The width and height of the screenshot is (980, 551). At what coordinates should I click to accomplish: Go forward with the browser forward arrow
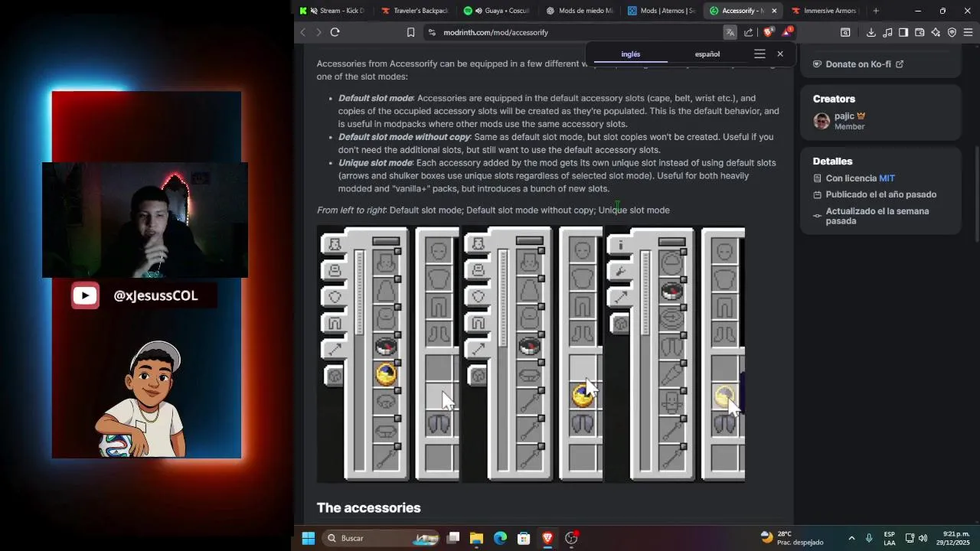[318, 32]
